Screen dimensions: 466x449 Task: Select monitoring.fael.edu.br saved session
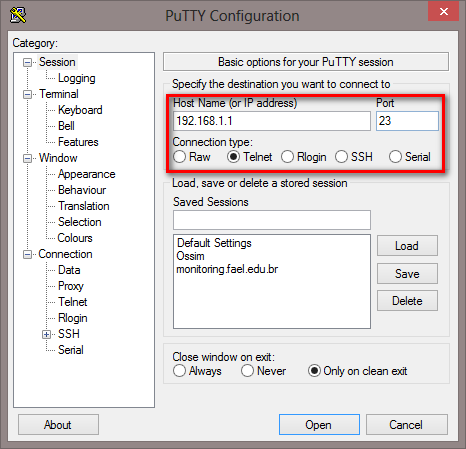pos(227,269)
